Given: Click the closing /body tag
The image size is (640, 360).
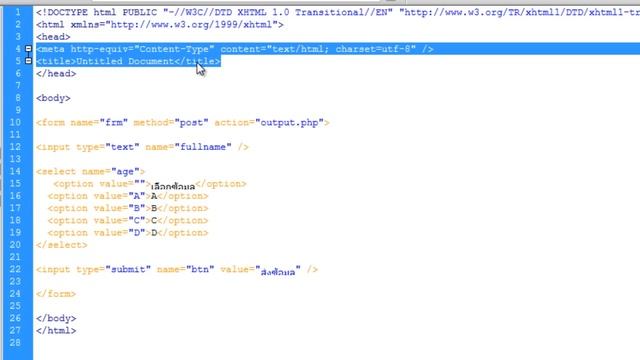Looking at the screenshot, I should click(x=56, y=318).
